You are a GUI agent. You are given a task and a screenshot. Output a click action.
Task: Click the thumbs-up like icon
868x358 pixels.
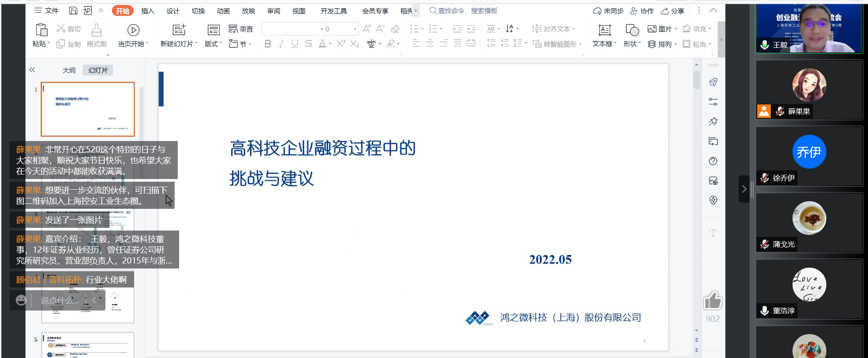point(712,301)
